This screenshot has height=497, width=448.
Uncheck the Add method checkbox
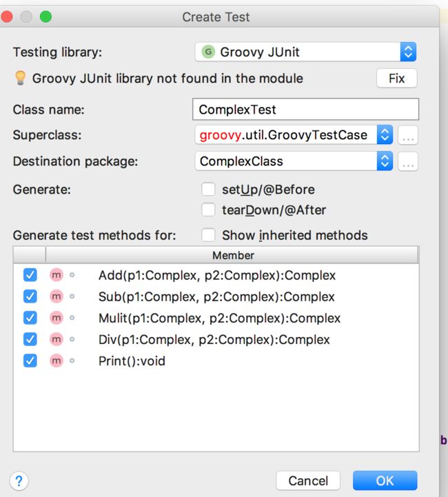30,275
